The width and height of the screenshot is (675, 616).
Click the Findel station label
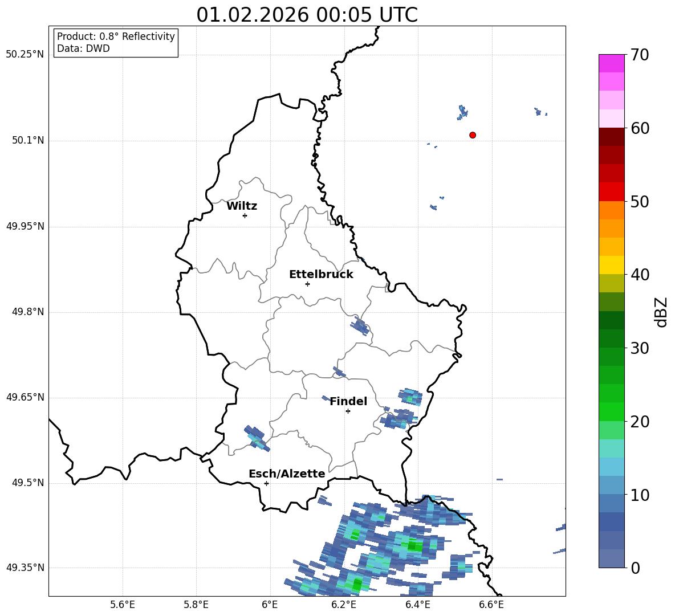(348, 401)
